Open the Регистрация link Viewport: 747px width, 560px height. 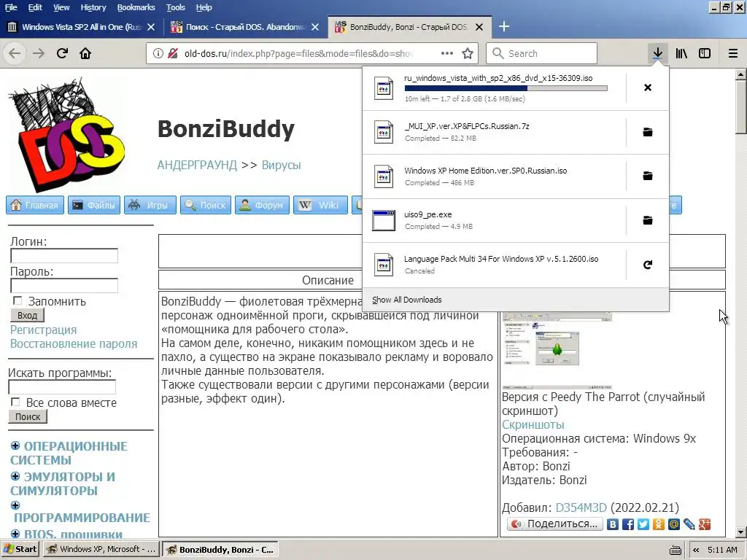pyautogui.click(x=43, y=330)
